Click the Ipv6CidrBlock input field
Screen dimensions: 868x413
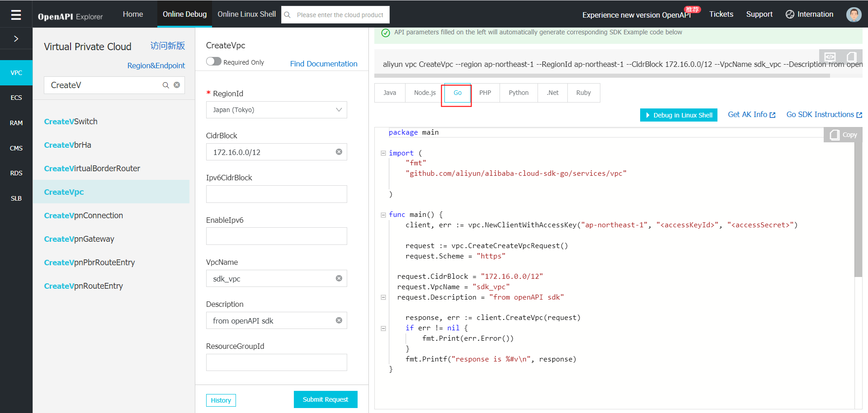point(277,194)
